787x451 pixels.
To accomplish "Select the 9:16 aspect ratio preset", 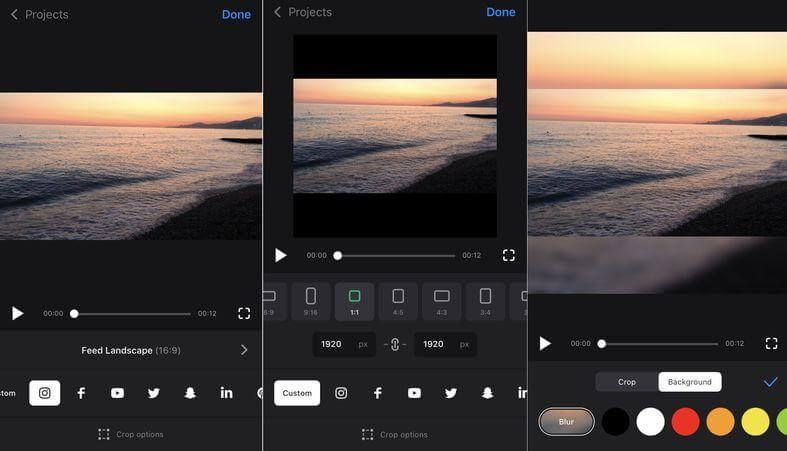I will coord(311,301).
